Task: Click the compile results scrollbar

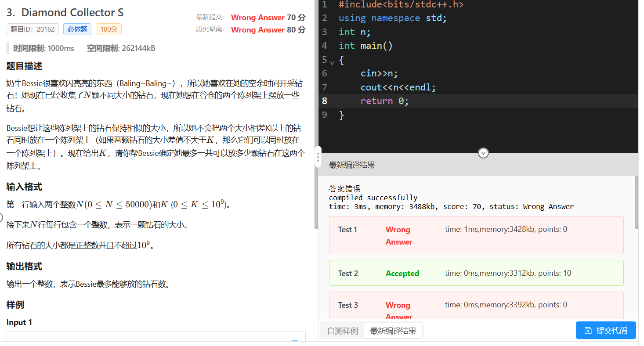Action: (x=637, y=202)
